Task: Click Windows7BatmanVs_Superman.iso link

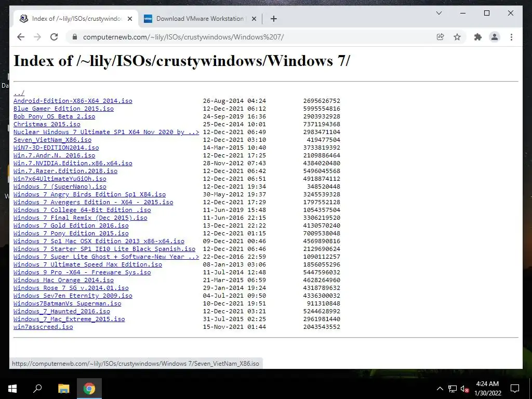Action: pos(67,303)
